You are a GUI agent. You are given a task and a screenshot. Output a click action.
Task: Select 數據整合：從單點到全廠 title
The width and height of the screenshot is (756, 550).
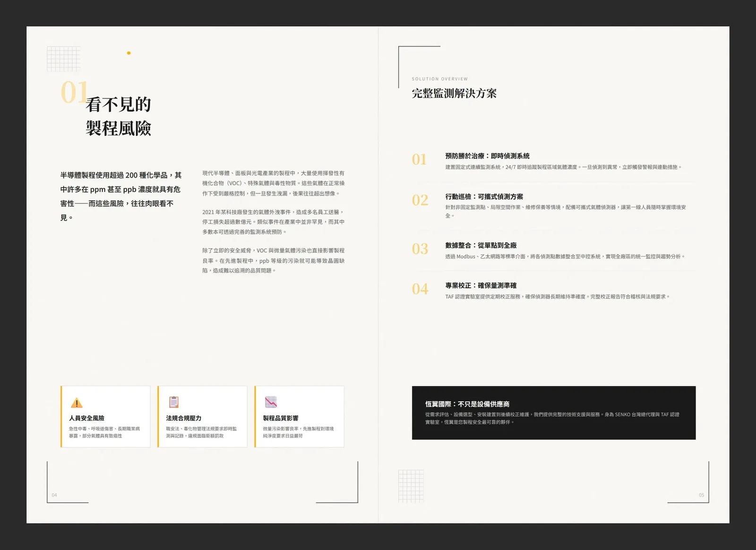coord(481,245)
